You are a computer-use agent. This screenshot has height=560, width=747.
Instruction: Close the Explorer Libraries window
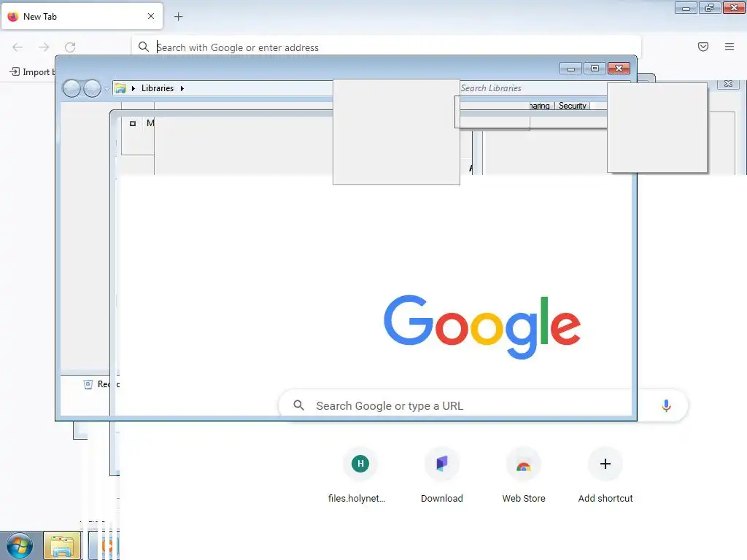[x=619, y=69]
